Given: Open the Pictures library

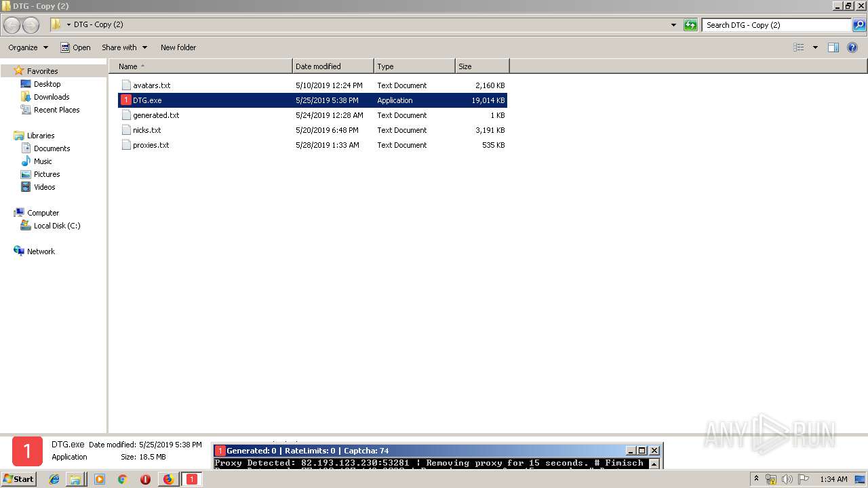Looking at the screenshot, I should tap(47, 174).
